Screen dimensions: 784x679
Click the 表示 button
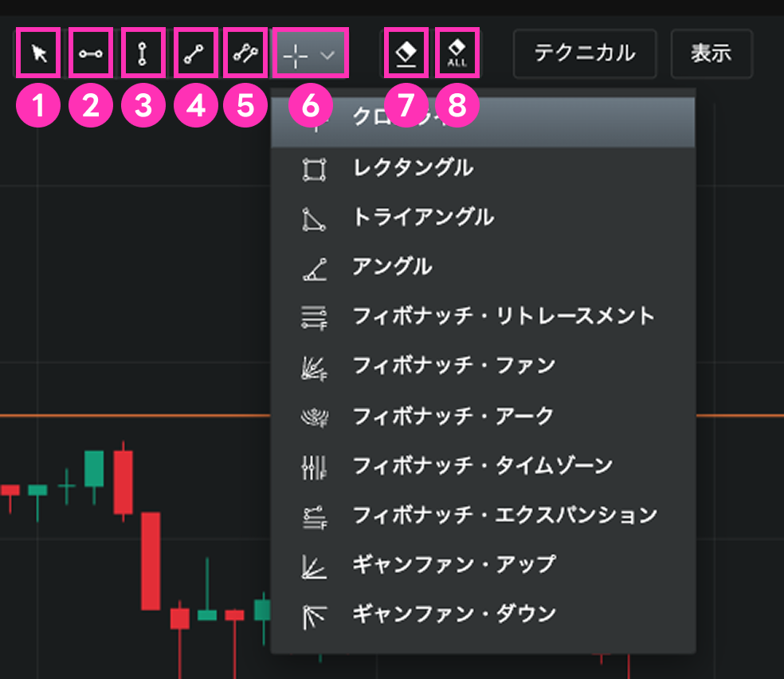(x=711, y=53)
